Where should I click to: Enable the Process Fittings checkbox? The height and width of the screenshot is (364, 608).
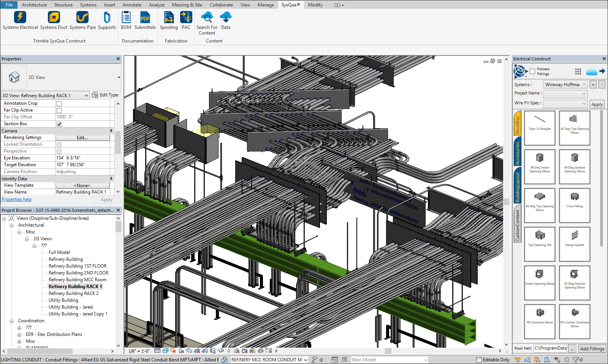click(532, 71)
